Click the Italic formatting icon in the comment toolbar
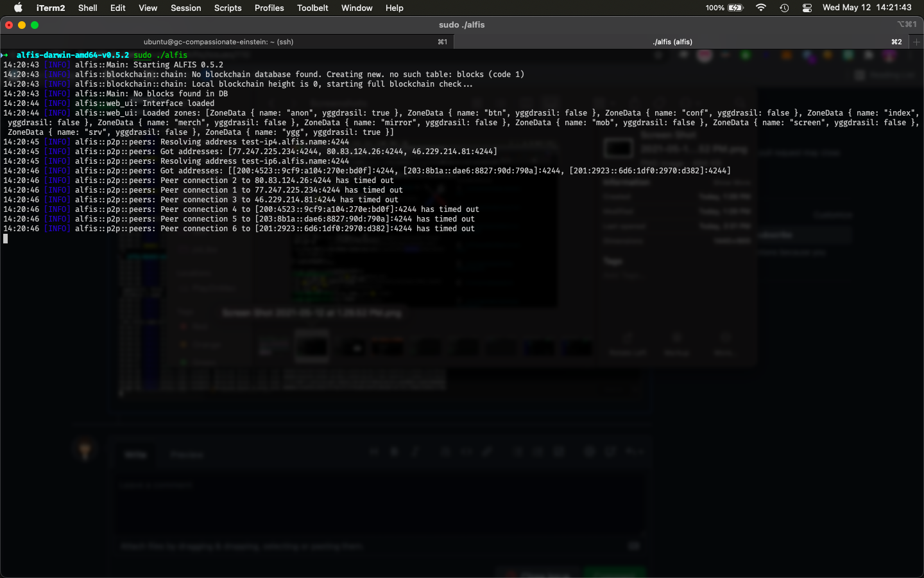 pos(415,451)
